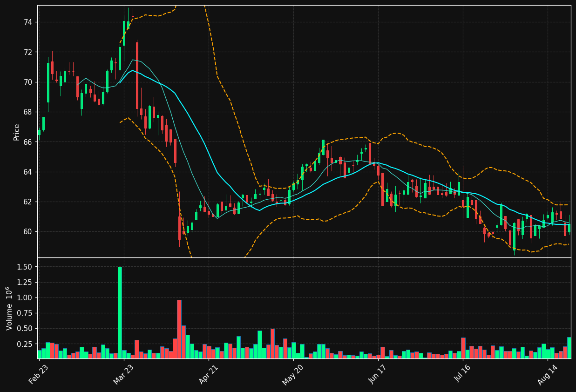Click the 'Mar 23' date label
Image resolution: width=576 pixels, height=392 pixels.
click(123, 374)
